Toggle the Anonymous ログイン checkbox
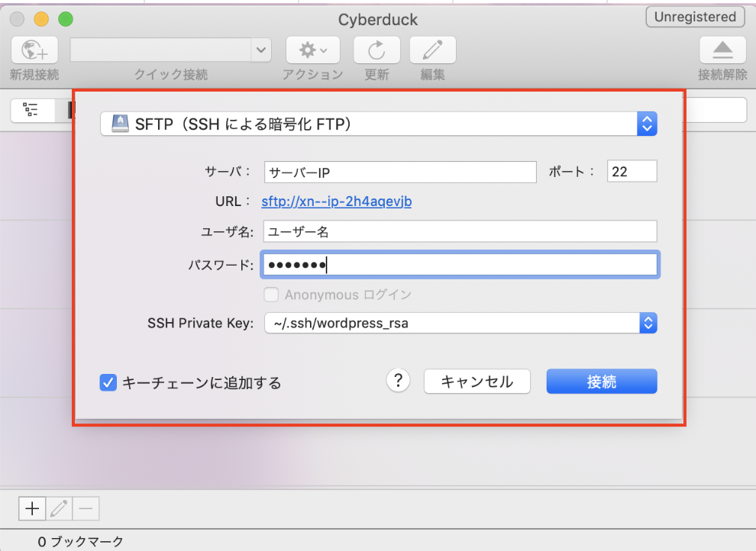Screen dimensions: 756x551 tap(271, 295)
